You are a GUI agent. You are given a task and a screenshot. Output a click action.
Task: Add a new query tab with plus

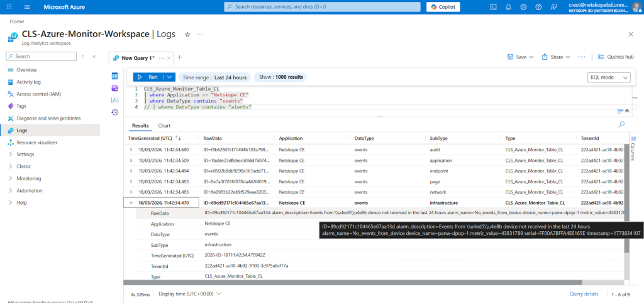click(179, 57)
